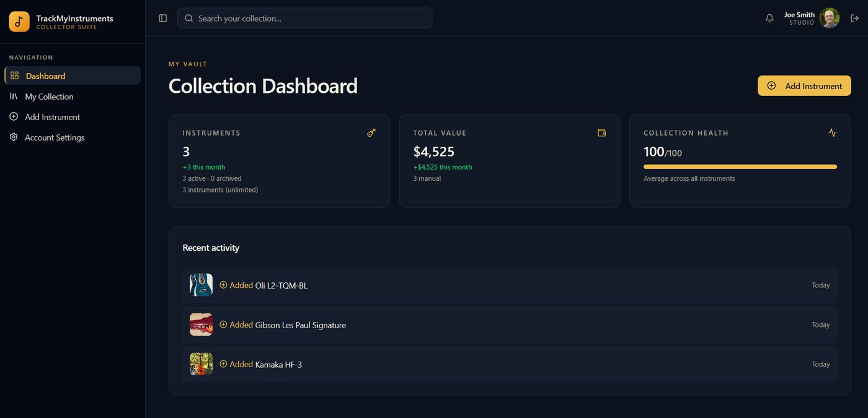Image resolution: width=868 pixels, height=418 pixels.
Task: Click Today label on Oli L2-TQM-BL row
Action: [821, 285]
